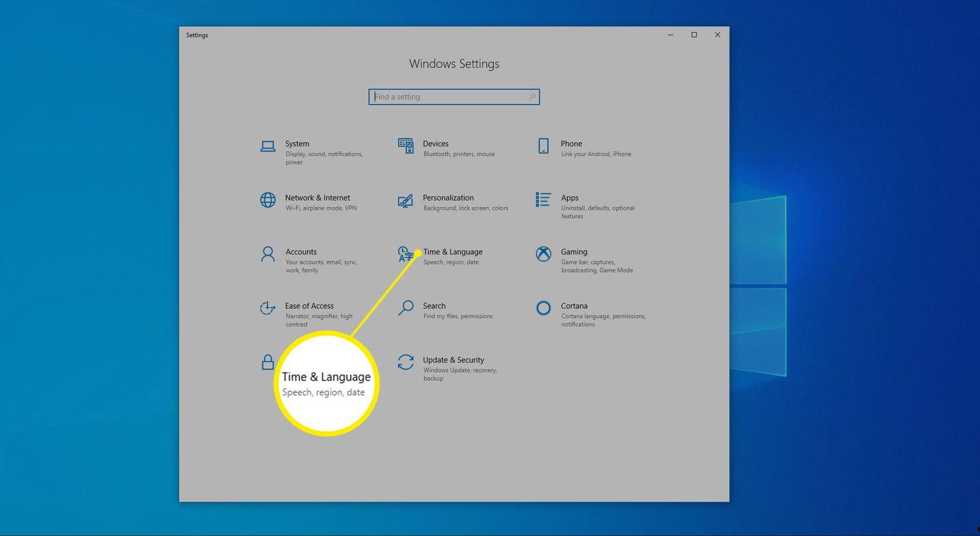Open the Update & Security refresh icon
980x536 pixels.
pos(406,362)
